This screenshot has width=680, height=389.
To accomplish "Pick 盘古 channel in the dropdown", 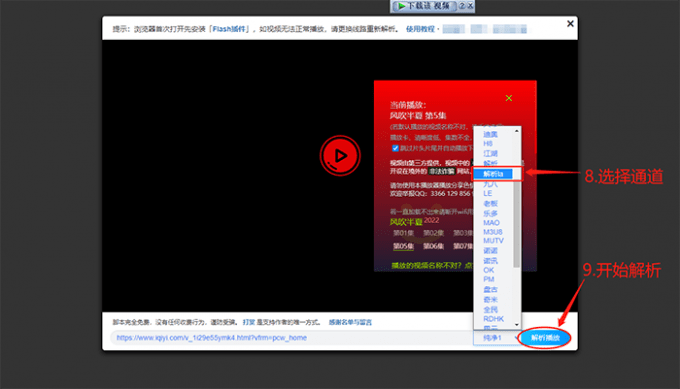I will (490, 289).
